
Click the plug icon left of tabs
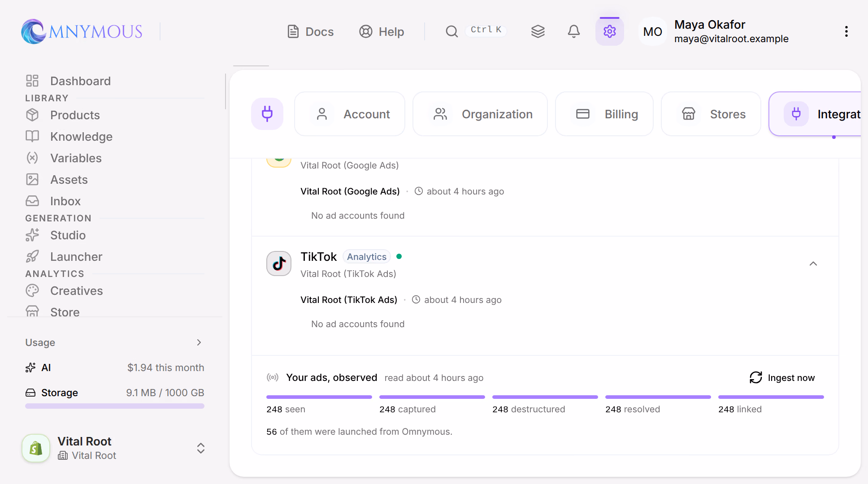point(267,114)
